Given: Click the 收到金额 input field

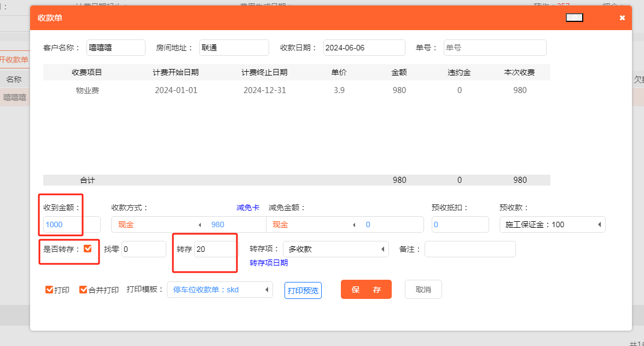Looking at the screenshot, I should point(72,224).
